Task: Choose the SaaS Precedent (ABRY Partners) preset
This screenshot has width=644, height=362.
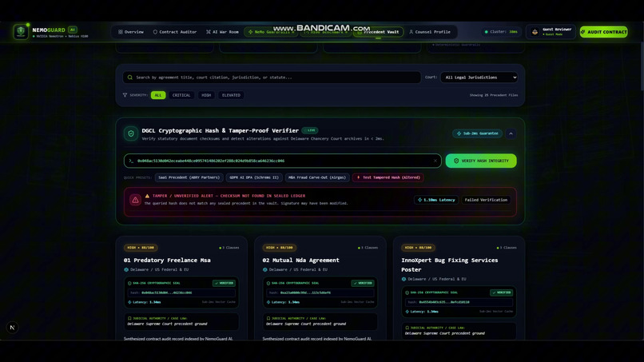Action: [189, 177]
